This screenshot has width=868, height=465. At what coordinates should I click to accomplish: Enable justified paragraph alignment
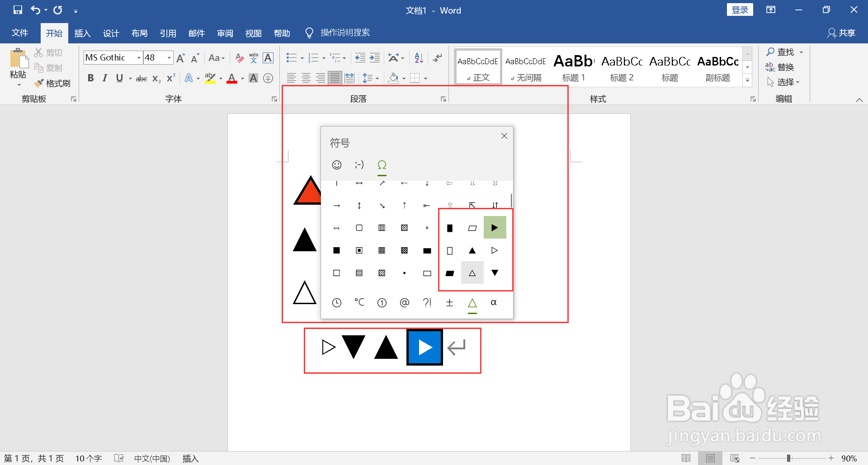tap(335, 78)
